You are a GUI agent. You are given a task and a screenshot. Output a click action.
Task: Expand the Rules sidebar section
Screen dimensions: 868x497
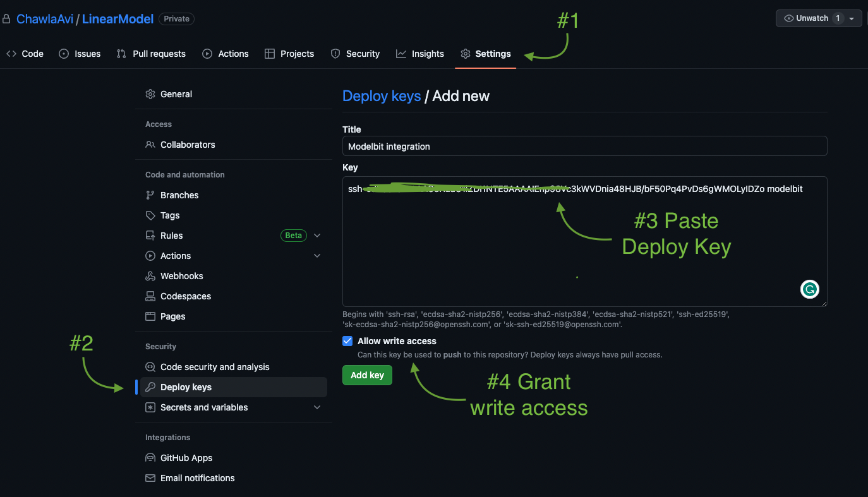point(317,236)
